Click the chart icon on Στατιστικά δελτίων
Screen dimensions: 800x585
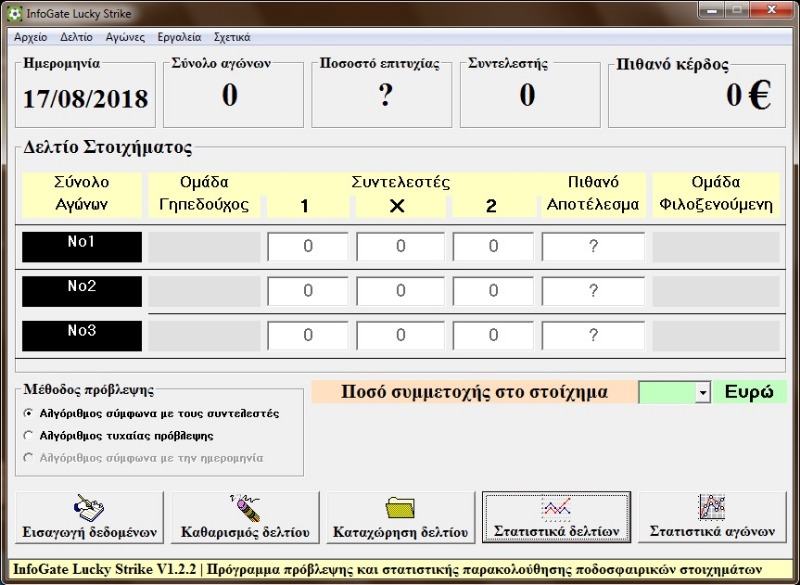pyautogui.click(x=556, y=508)
